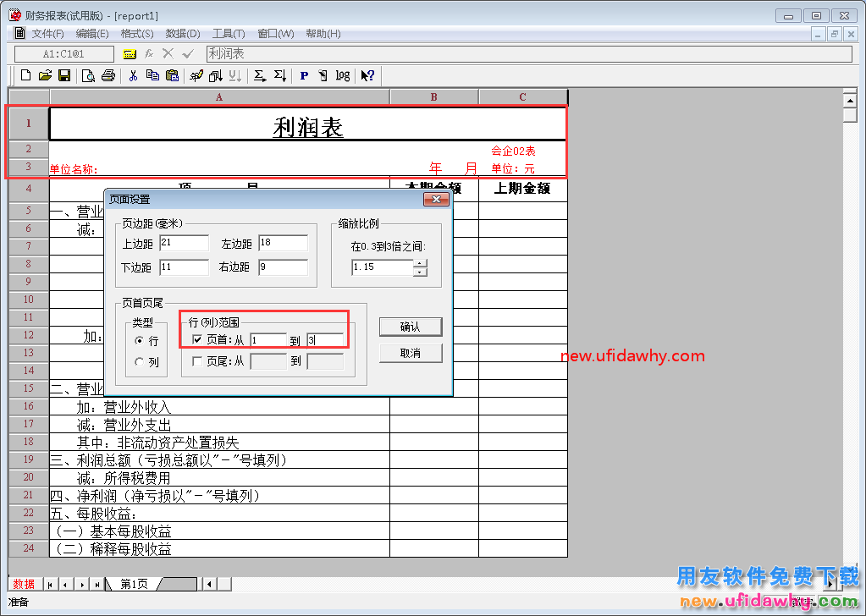Activate the help pointer tool
The width and height of the screenshot is (866, 616).
click(x=367, y=76)
